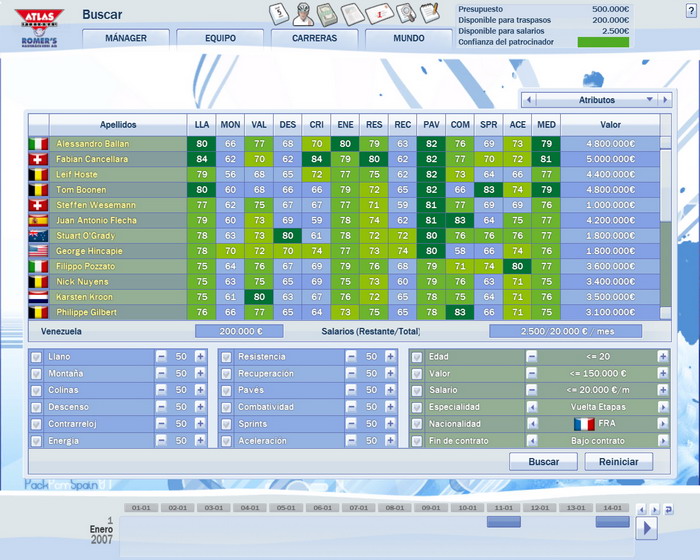Viewport: 700px width, 560px height.
Task: Increase the Montaña value with plus button
Action: (200, 374)
